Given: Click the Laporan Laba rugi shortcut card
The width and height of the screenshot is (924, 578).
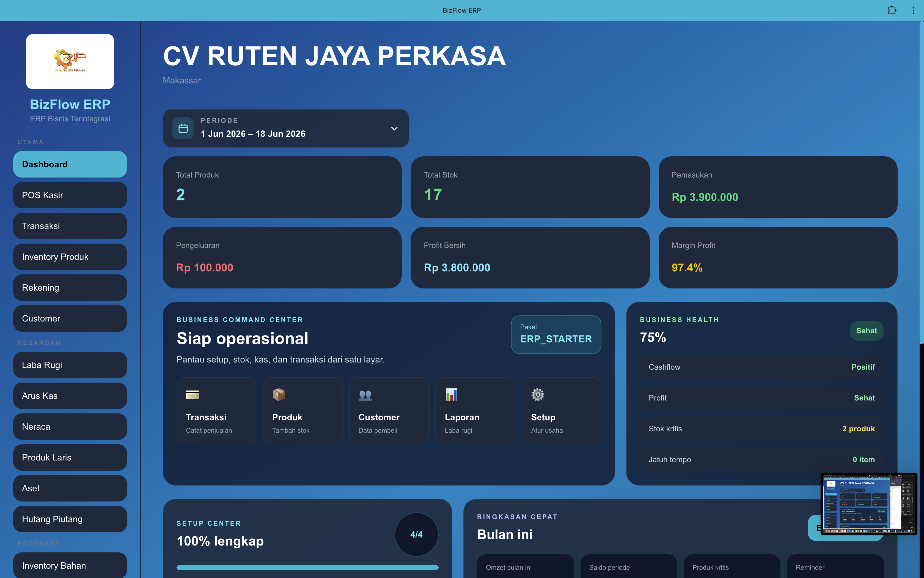Looking at the screenshot, I should [475, 411].
